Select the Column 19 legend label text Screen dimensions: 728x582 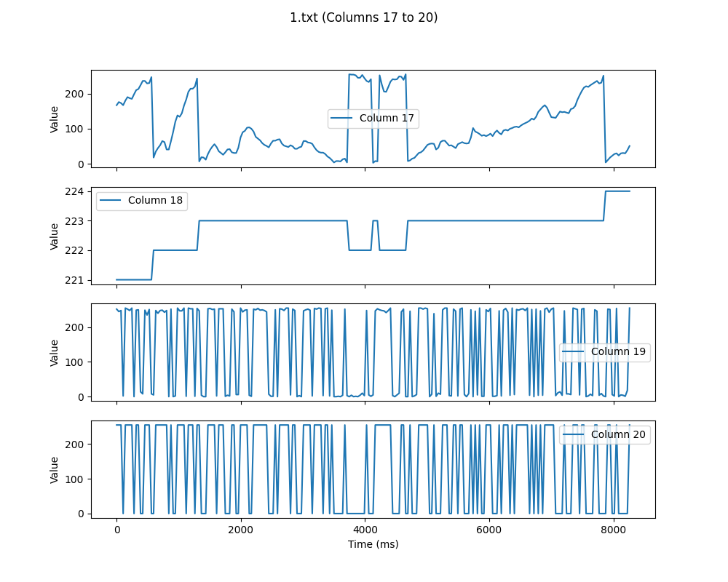tap(617, 352)
